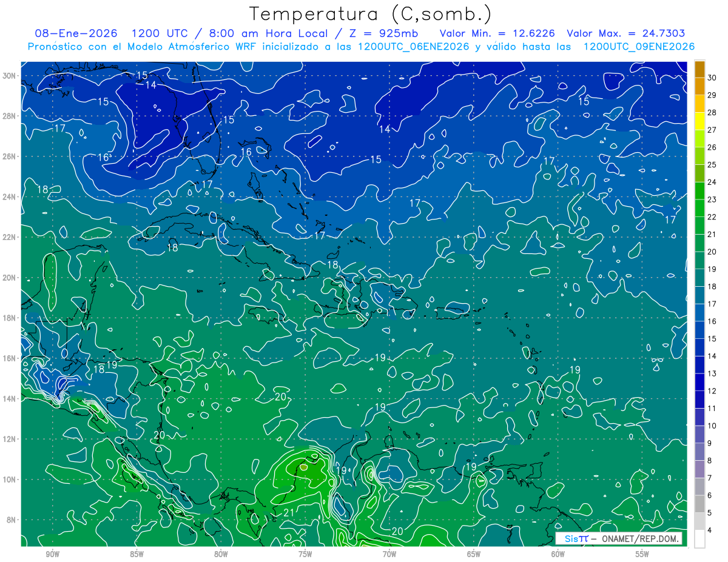
Task: Click the 'Valor Min. = 12.6226' text
Action: point(497,33)
